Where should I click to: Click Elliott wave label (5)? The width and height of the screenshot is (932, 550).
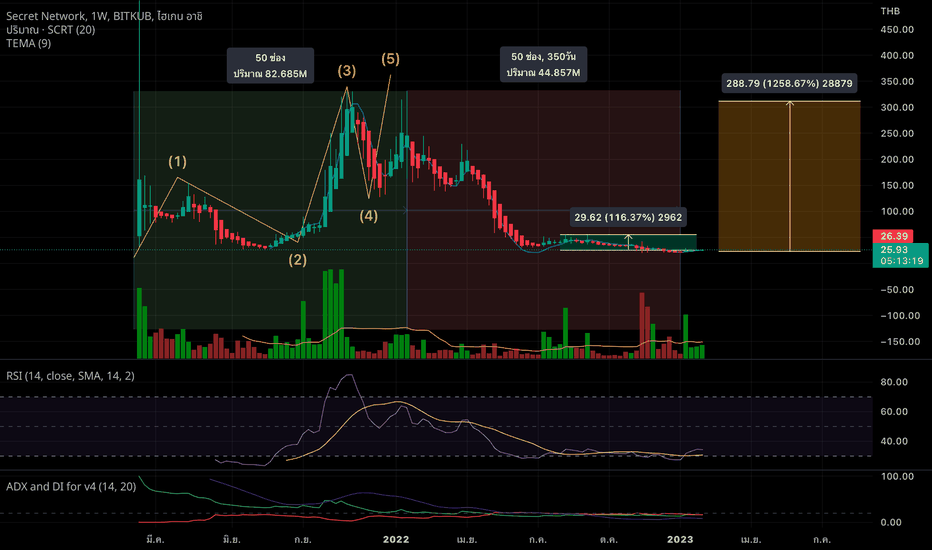click(390, 59)
